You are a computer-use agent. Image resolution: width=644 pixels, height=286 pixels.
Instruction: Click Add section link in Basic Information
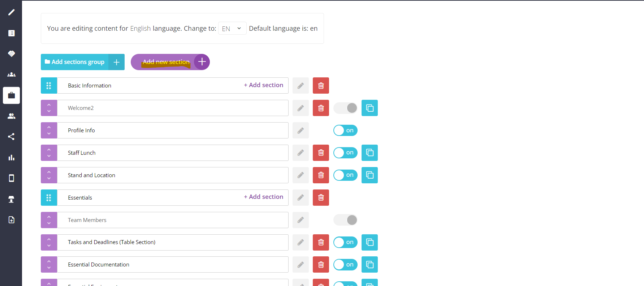[264, 85]
